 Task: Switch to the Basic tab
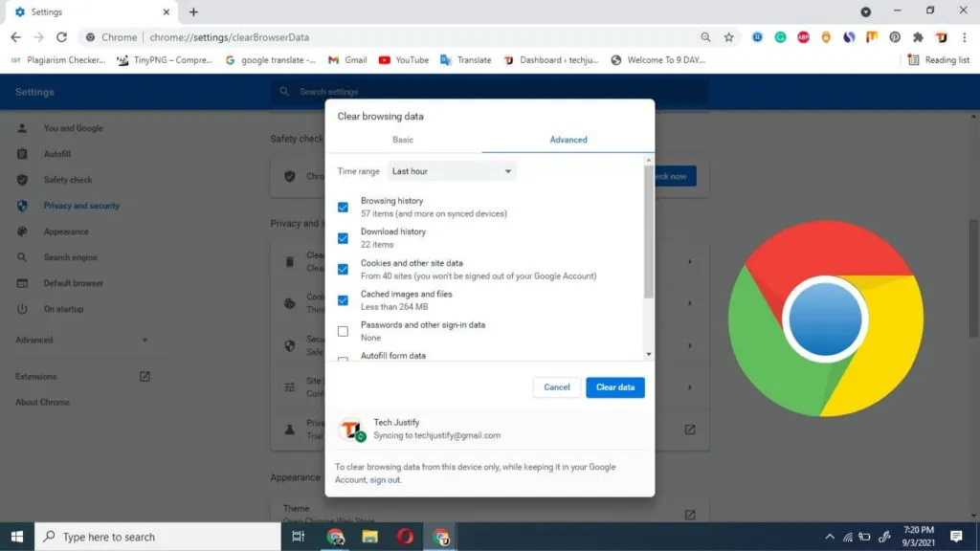point(403,140)
